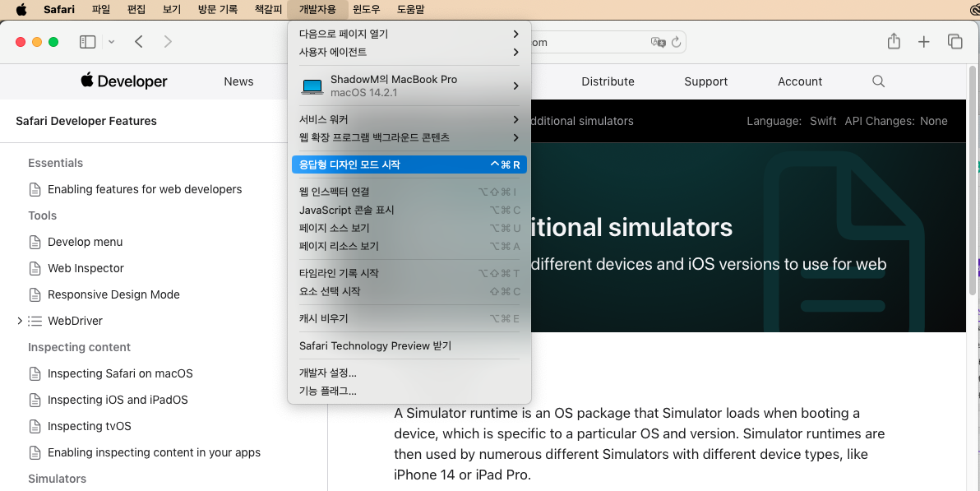This screenshot has height=491, width=980.
Task: Open the sidebar tab group dropdown arrow
Action: click(x=111, y=42)
